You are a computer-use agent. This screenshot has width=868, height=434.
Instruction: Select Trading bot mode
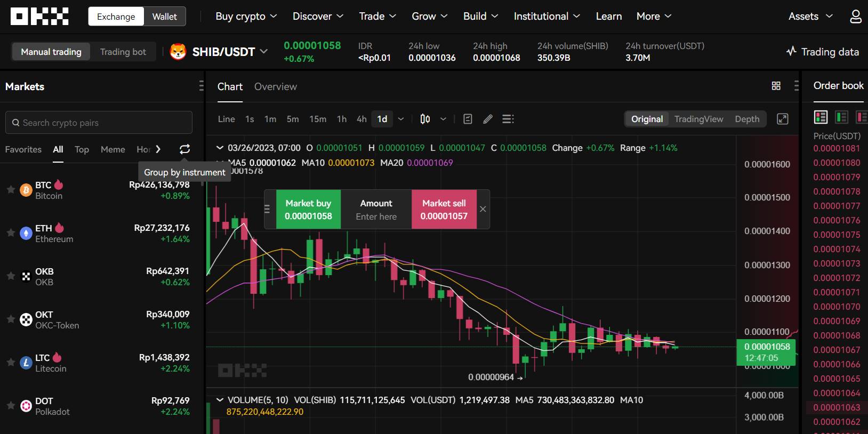[123, 52]
